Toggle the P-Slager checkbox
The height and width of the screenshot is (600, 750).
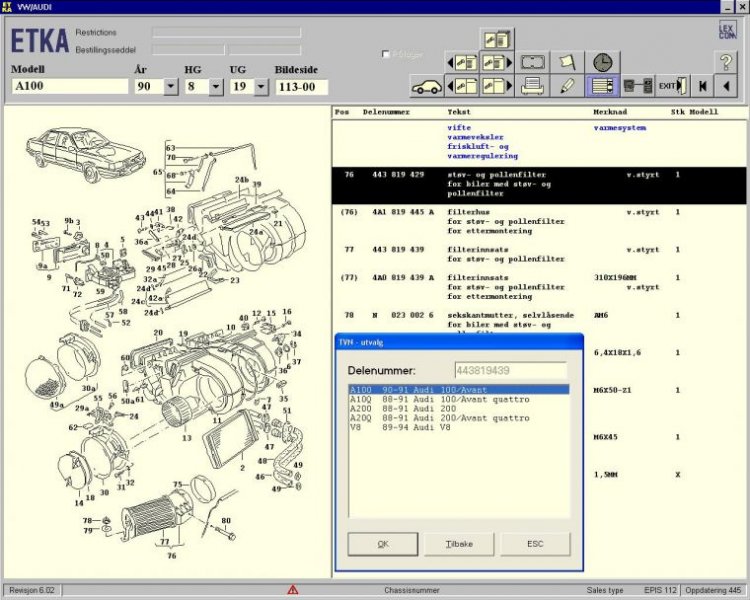[x=387, y=54]
